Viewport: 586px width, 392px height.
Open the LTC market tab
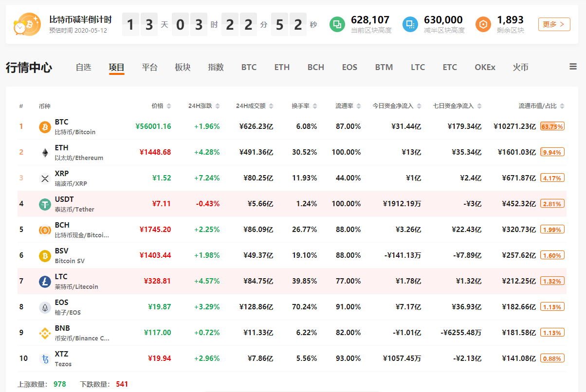tap(418, 67)
